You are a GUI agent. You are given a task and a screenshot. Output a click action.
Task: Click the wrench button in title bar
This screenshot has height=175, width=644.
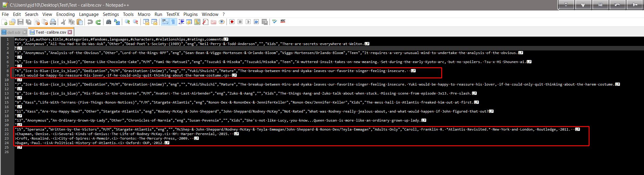[x=583, y=5]
